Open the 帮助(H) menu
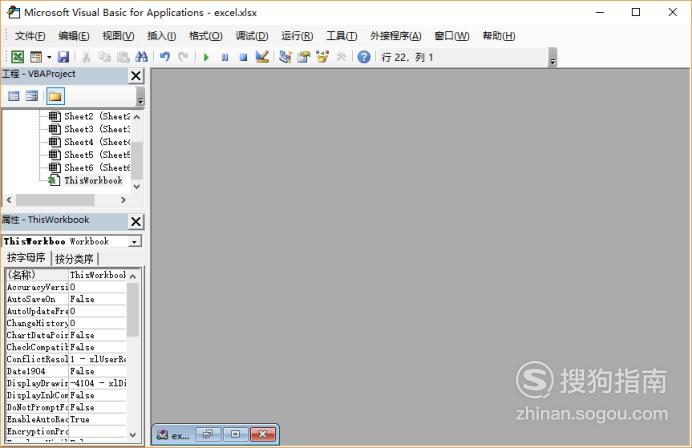The image size is (692, 448). tap(499, 36)
